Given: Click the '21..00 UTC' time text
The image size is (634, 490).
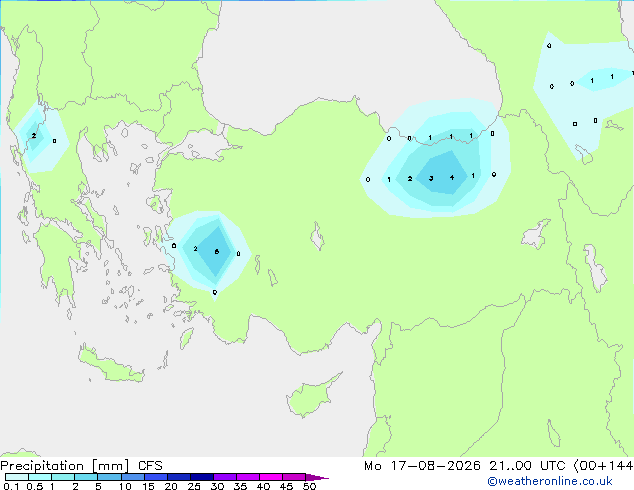Looking at the screenshot, I should (527, 466).
